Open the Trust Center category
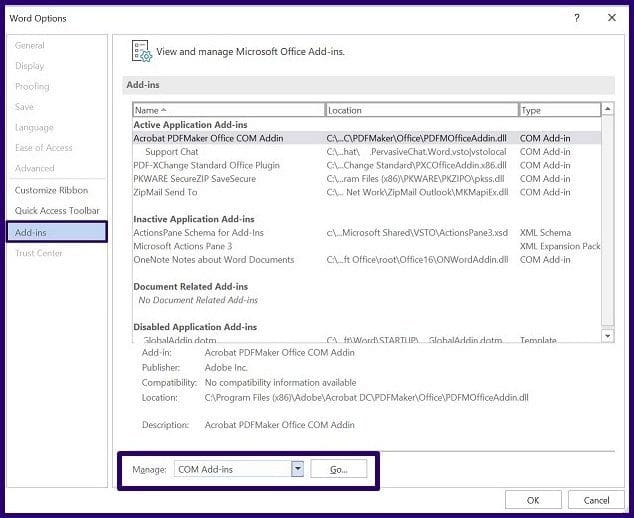 click(x=39, y=253)
